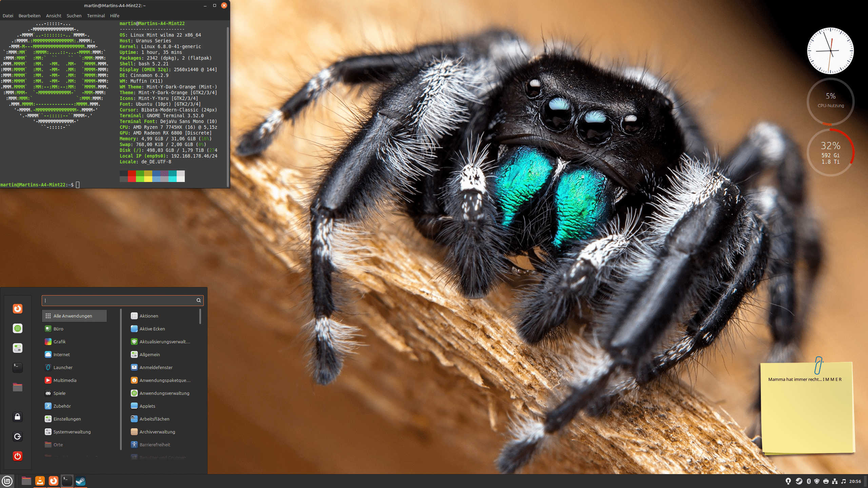Open the network connections applet
Screen dimensions: 868x488
(835, 481)
